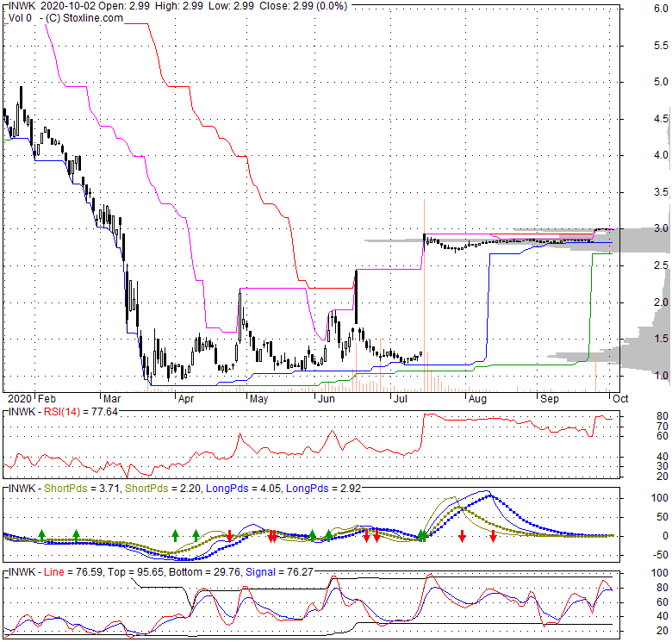
Task: Click the 2.0 price axis label
Action: (x=662, y=302)
